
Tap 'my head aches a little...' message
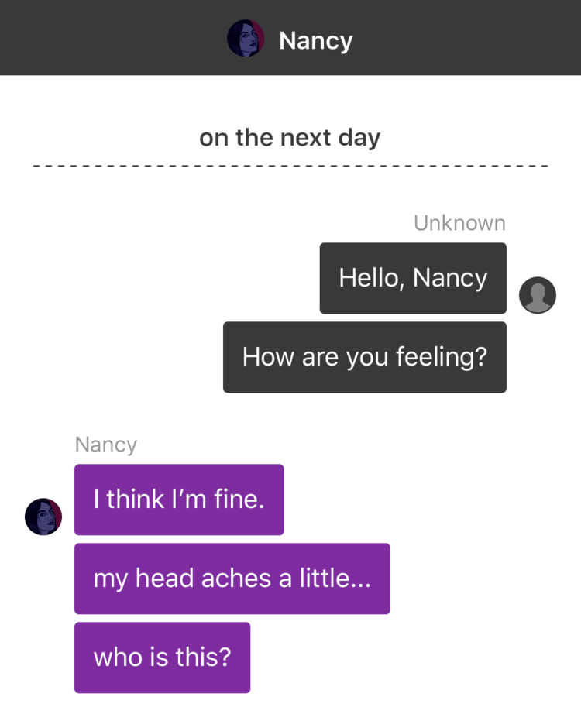pyautogui.click(x=232, y=579)
